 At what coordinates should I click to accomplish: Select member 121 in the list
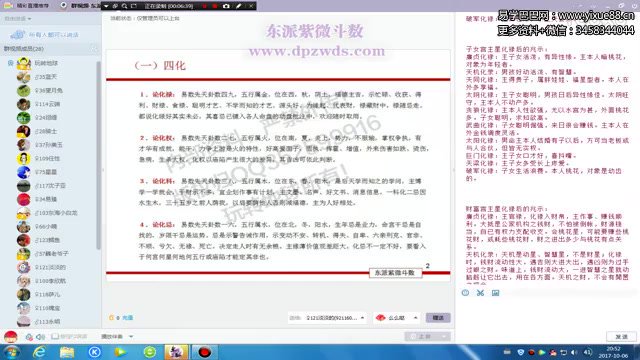(49, 267)
